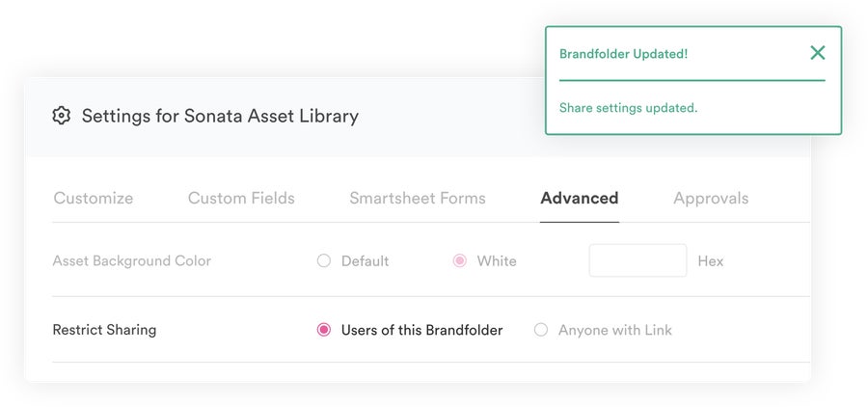868x407 pixels.
Task: Dismiss the Brandfolder Updated notification
Action: tap(818, 53)
